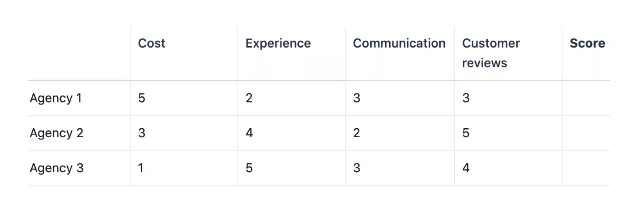The image size is (644, 215).
Task: Click Agency 1 Communication cell showing 3
Action: point(400,98)
